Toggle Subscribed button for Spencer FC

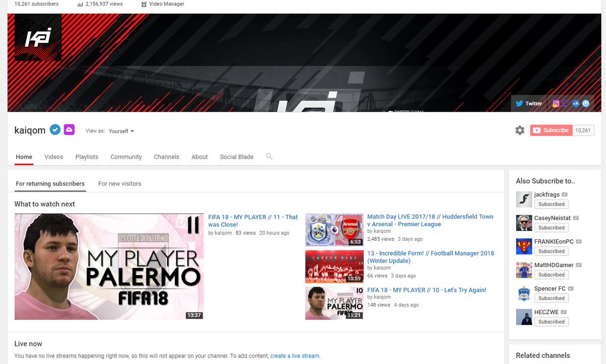(x=551, y=298)
